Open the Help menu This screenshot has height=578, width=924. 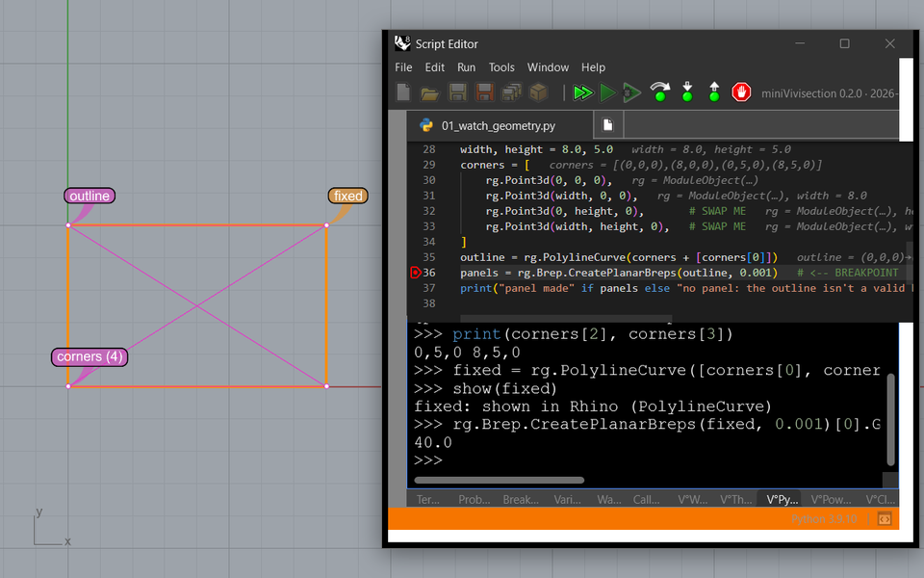(594, 67)
